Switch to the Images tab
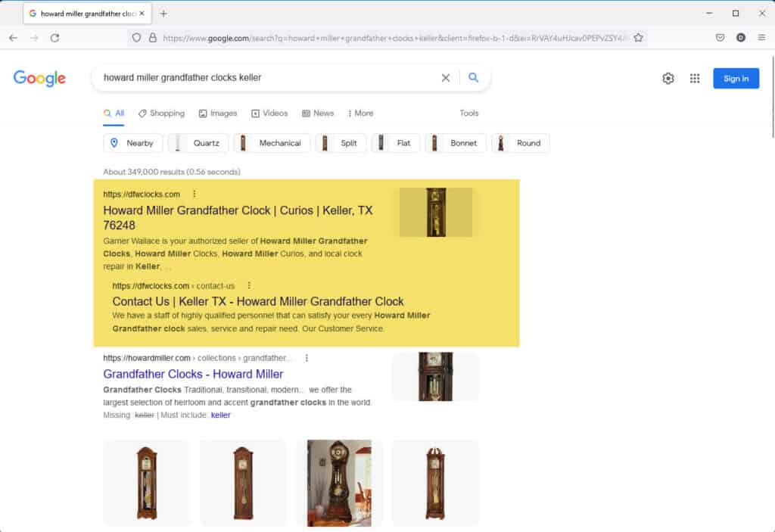Viewport: 775px width, 532px height. point(218,114)
